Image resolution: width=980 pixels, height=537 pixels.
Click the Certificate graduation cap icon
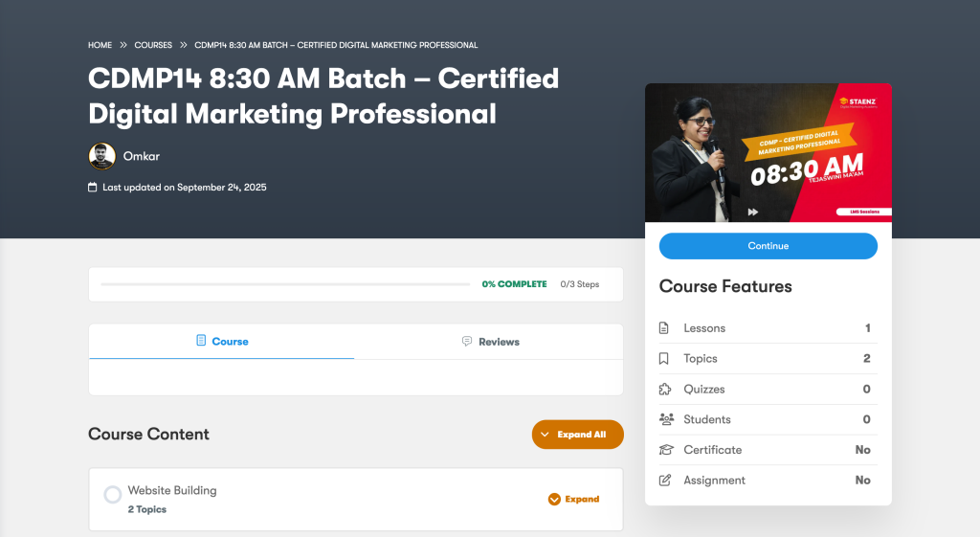665,450
